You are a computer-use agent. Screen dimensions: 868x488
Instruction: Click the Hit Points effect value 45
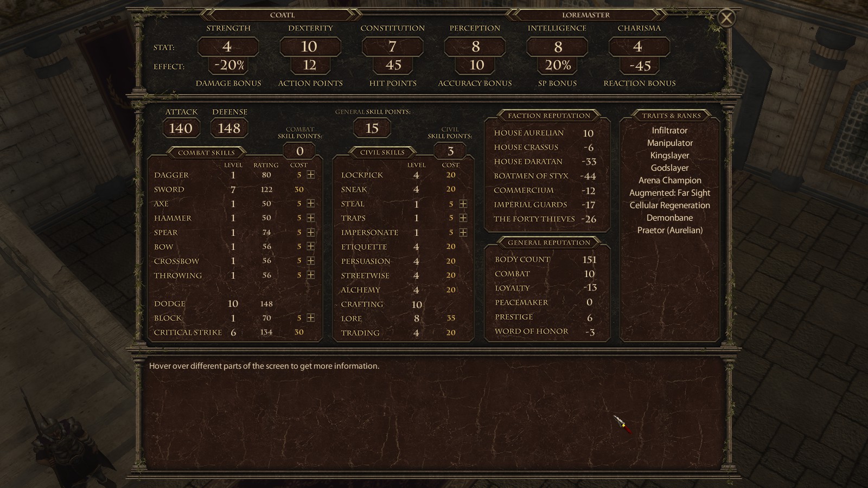393,66
